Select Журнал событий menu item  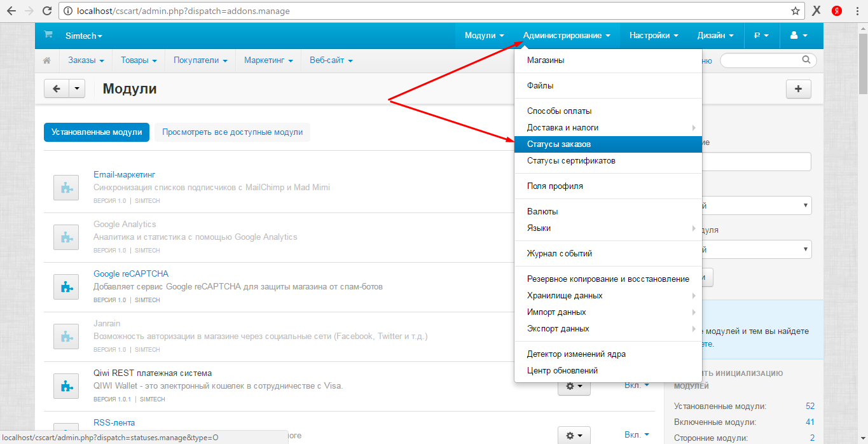(x=608, y=253)
